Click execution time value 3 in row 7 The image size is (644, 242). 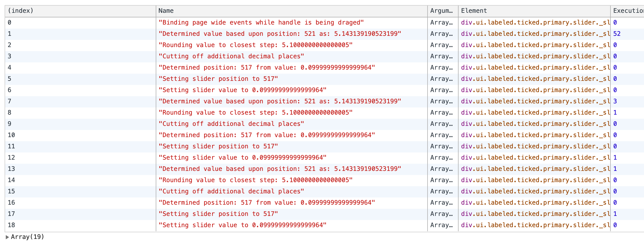click(615, 101)
